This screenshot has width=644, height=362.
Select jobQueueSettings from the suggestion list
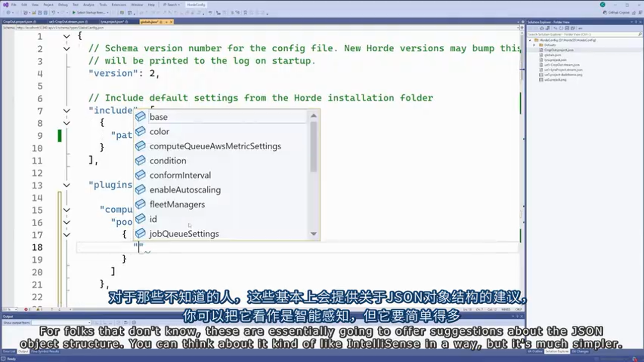tap(184, 234)
